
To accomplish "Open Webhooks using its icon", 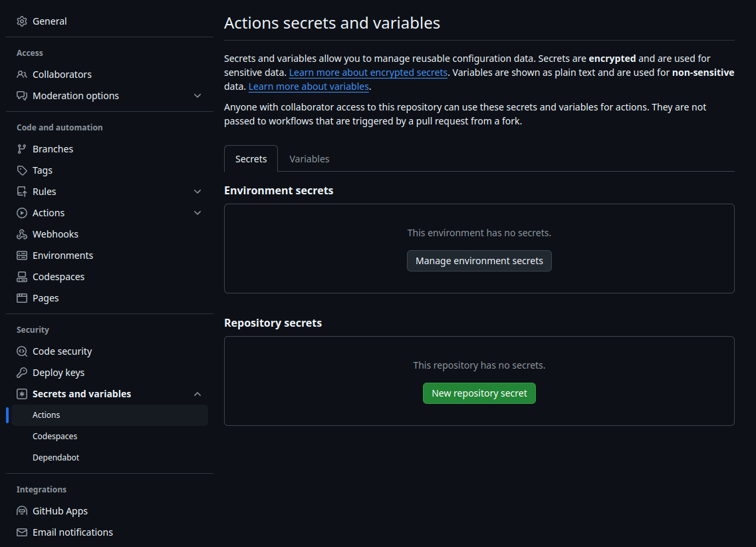I will (22, 234).
